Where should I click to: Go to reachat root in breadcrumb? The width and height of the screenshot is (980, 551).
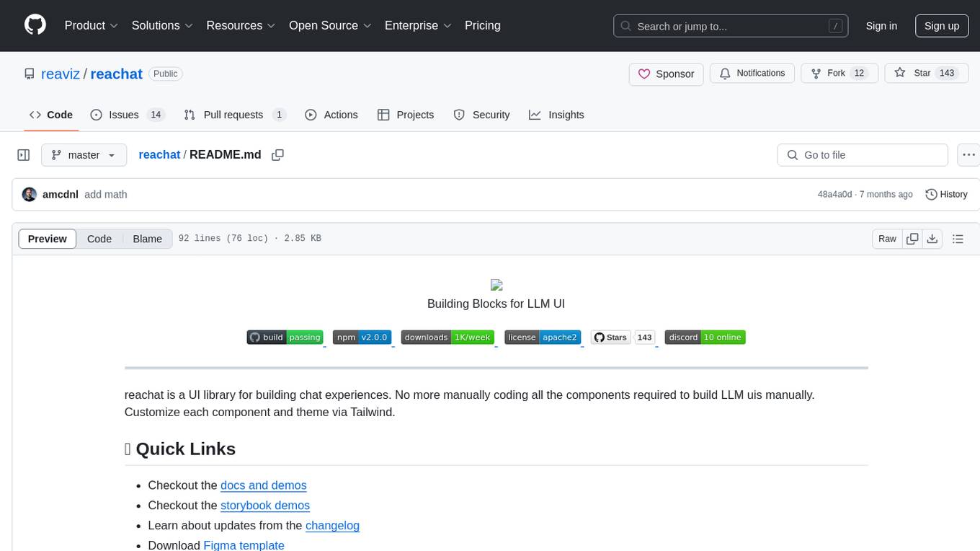coord(159,154)
